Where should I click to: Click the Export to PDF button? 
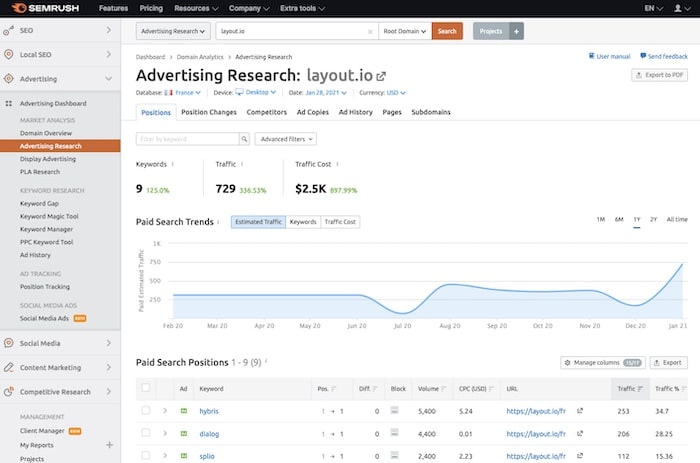point(659,75)
